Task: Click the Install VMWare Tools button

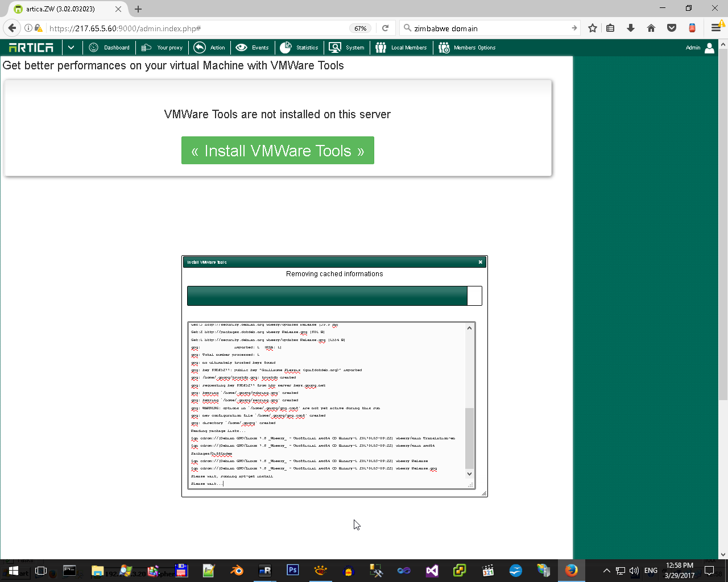Action: point(278,151)
